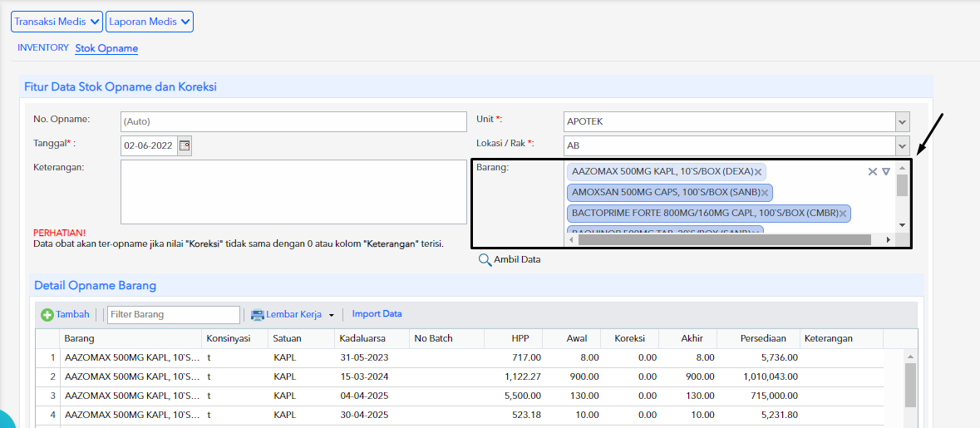The width and height of the screenshot is (980, 428).
Task: Open the Transaksi Medis dropdown menu
Action: (x=57, y=22)
